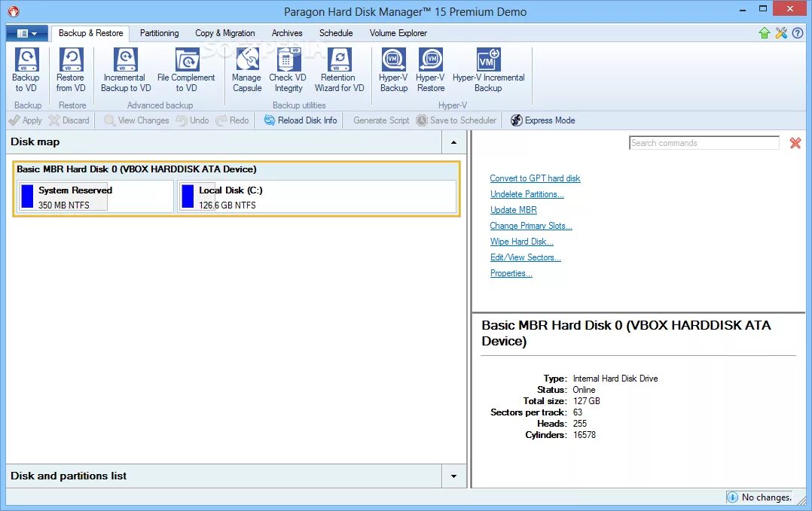Viewport: 812px width, 511px height.
Task: Click Total size value 127 GB
Action: coord(586,401)
